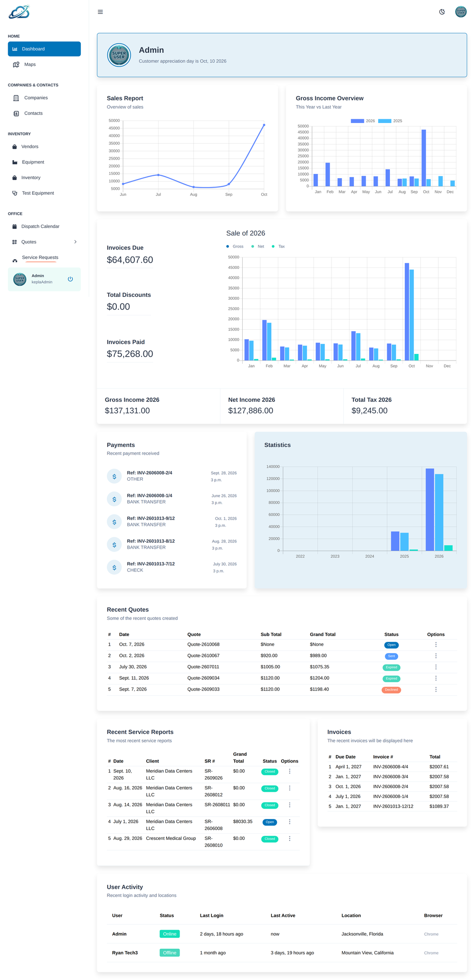Toggle the 2026 legend swatch

tap(357, 121)
